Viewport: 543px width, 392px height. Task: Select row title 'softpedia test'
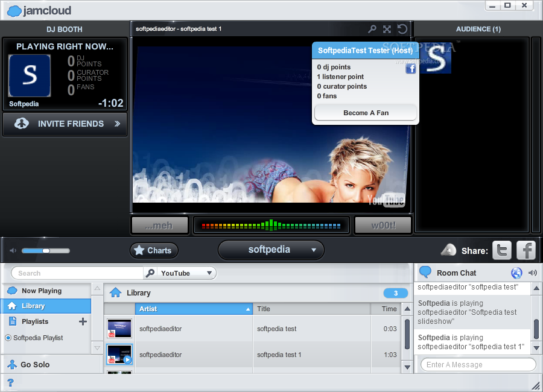tap(277, 329)
